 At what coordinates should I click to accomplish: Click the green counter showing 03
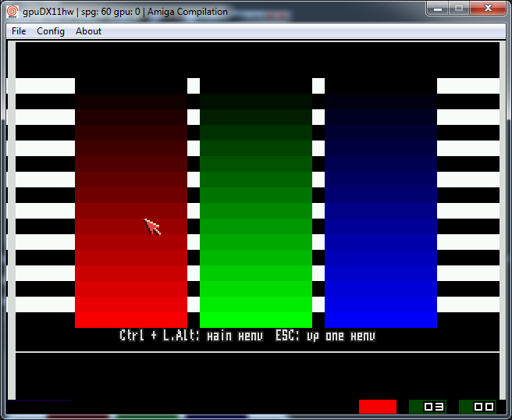(428, 407)
